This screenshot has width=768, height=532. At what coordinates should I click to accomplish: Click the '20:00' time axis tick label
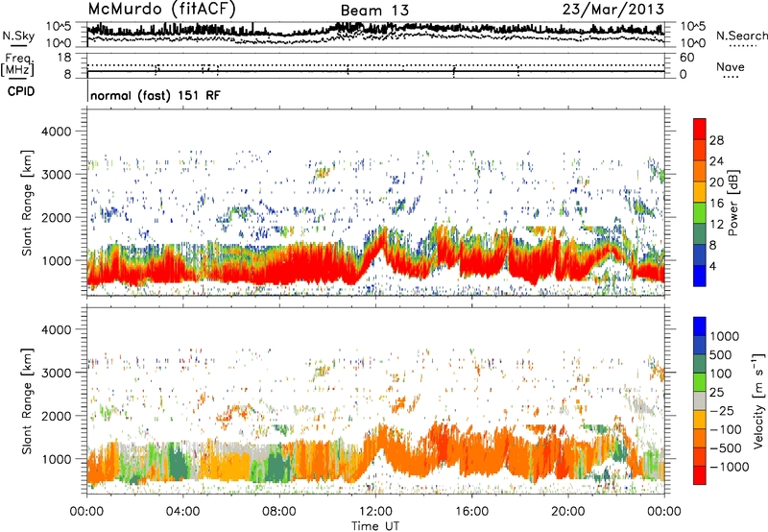point(568,512)
